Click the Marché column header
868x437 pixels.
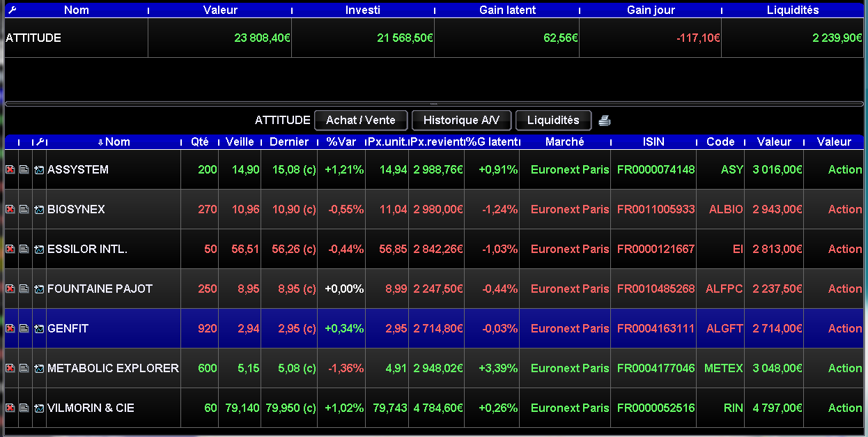(565, 141)
